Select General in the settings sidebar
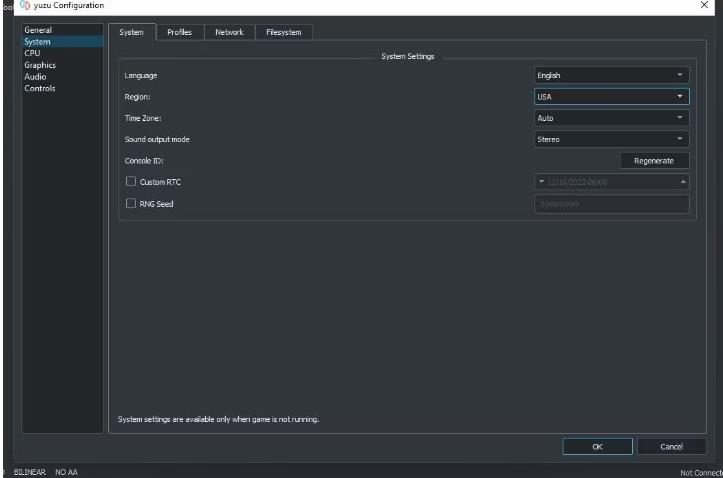Screen dimensions: 723x478 tap(40, 32)
